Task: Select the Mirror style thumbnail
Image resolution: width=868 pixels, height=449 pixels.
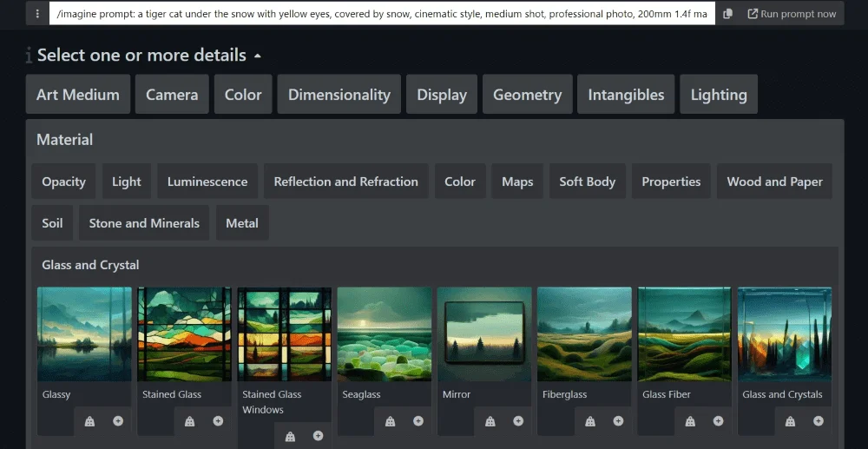Action: click(484, 333)
